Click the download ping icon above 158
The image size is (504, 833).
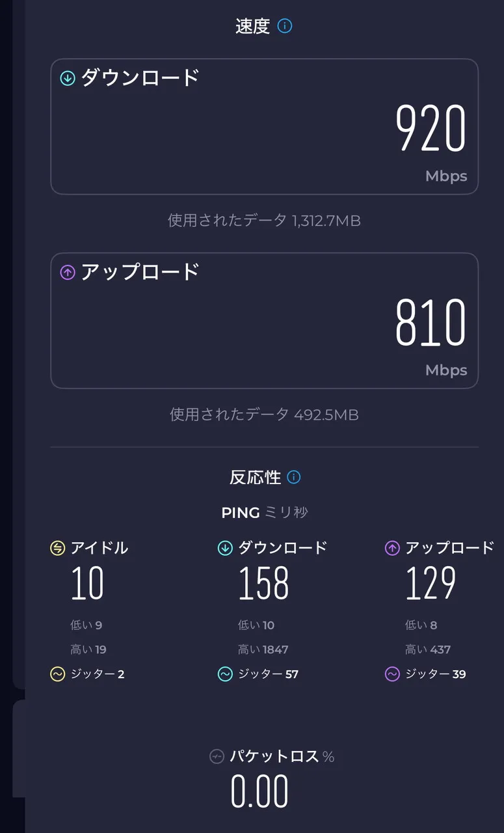click(x=225, y=549)
